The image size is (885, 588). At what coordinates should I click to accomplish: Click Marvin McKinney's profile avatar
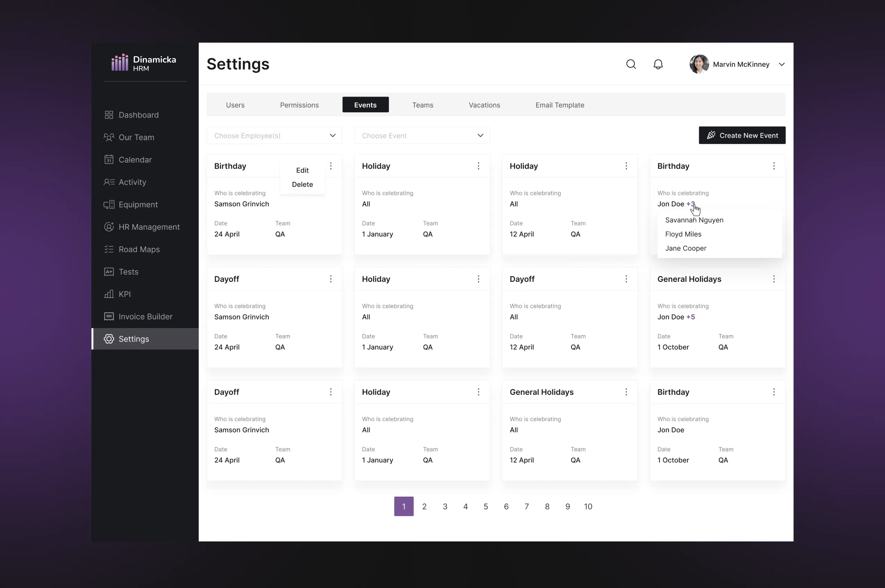point(699,64)
